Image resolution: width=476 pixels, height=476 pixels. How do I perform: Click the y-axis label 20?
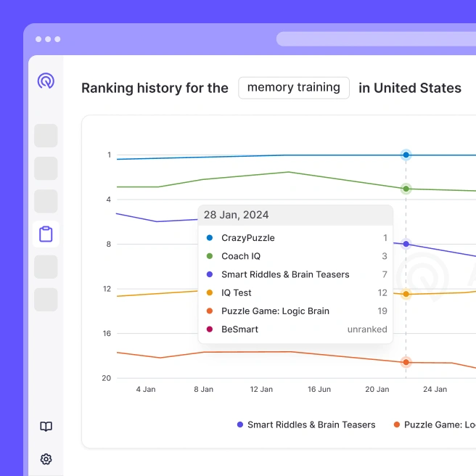[106, 378]
